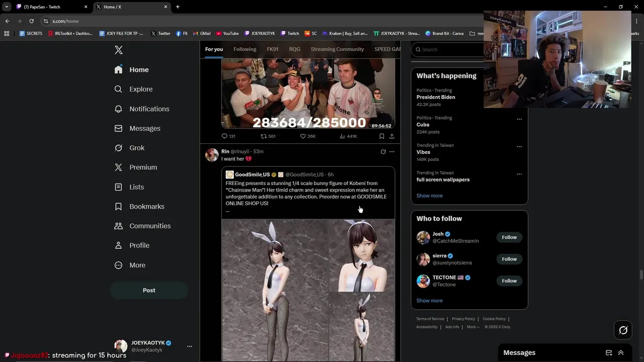This screenshot has width=644, height=362.
Task: Open Kobeni figure close-up face image
Action: coord(362,255)
